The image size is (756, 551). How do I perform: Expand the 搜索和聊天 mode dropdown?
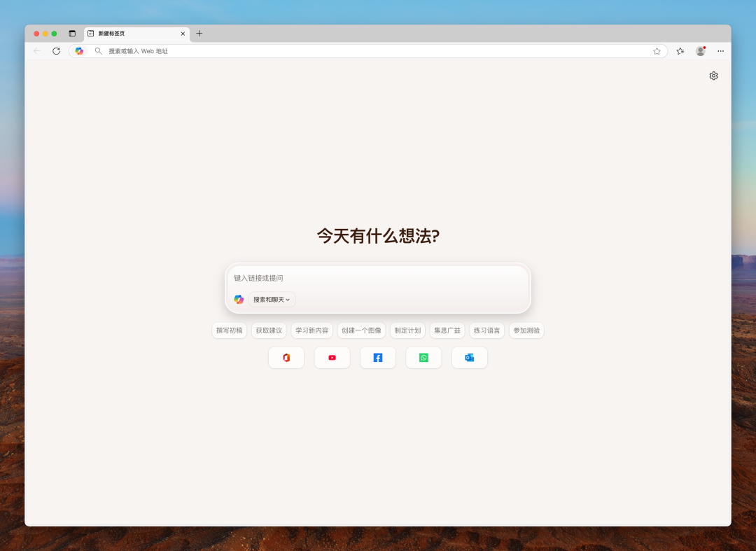tap(272, 299)
